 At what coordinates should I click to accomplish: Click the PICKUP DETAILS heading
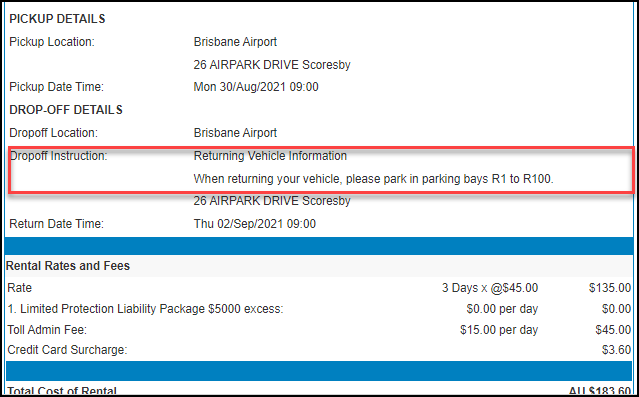click(x=57, y=19)
